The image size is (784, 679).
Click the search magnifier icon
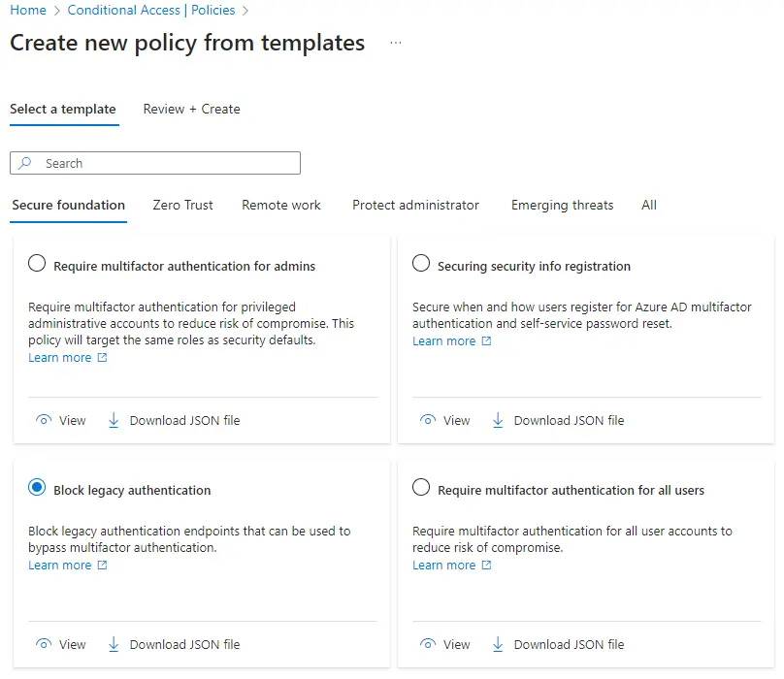(x=26, y=163)
